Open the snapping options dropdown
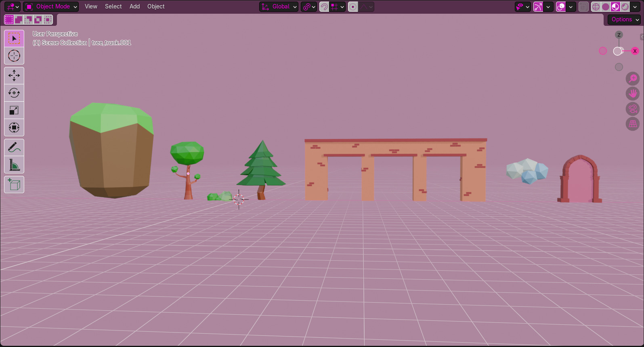 (x=338, y=6)
